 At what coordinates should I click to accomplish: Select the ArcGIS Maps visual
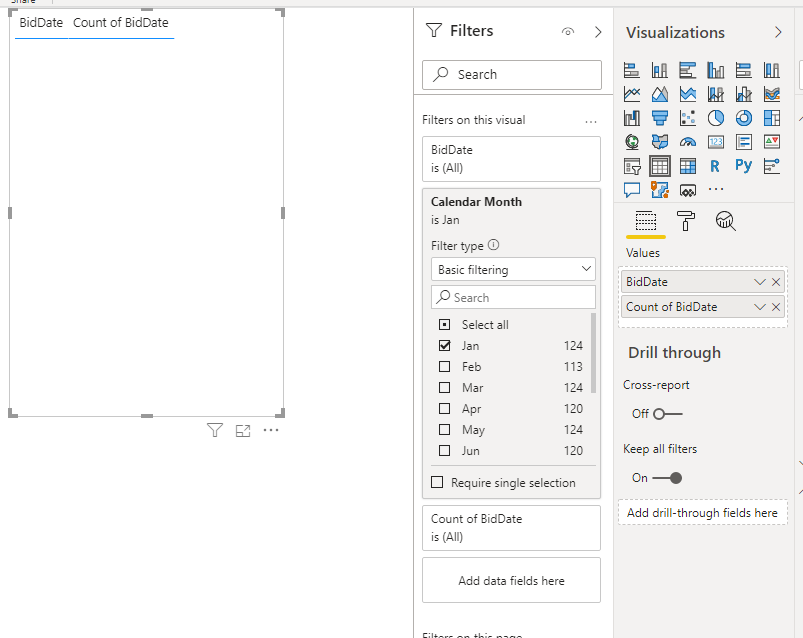(x=660, y=190)
